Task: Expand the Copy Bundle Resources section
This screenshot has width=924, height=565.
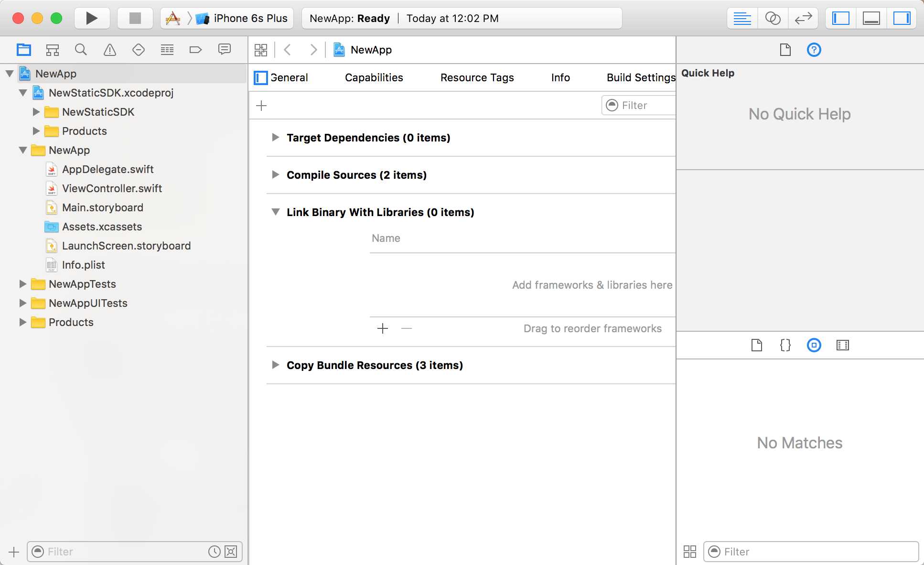Action: tap(275, 365)
